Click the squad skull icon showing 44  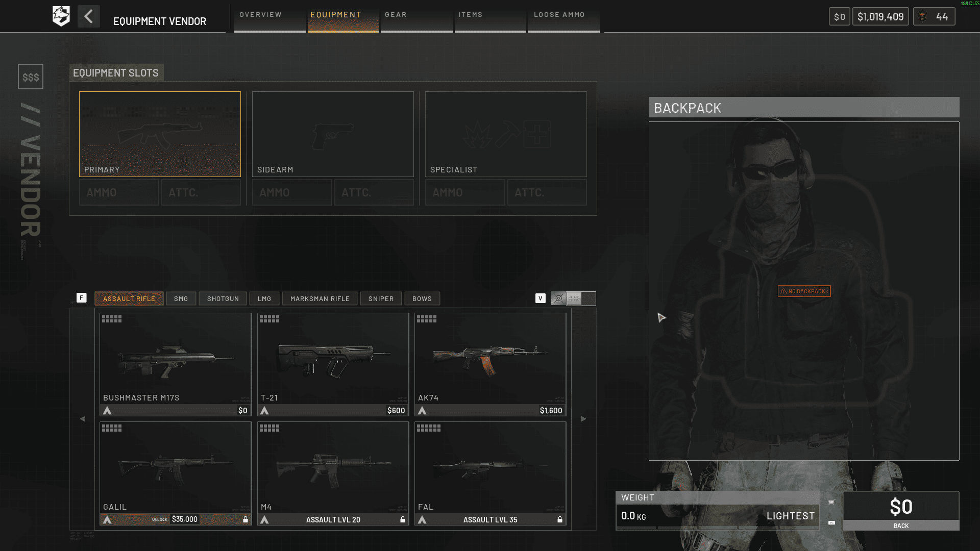pyautogui.click(x=923, y=16)
